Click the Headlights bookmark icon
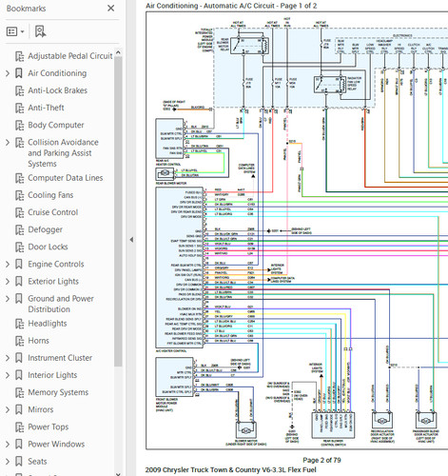This screenshot has width=448, height=476. point(20,324)
